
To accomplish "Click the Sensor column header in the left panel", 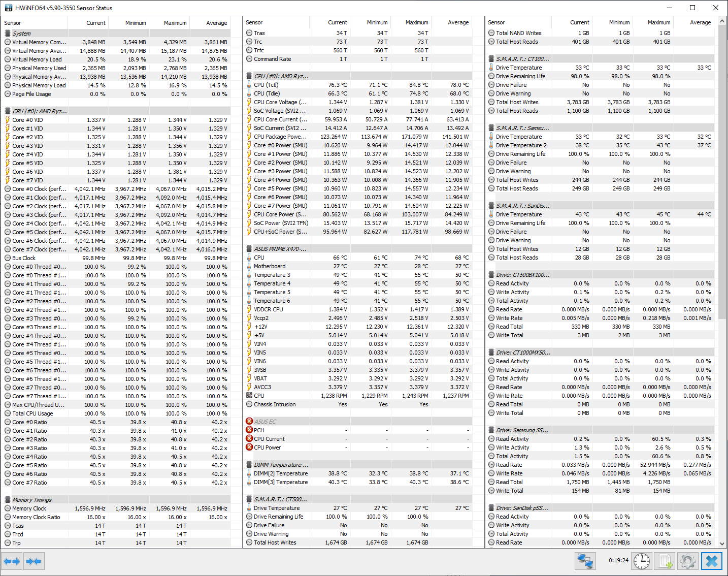I will point(35,23).
